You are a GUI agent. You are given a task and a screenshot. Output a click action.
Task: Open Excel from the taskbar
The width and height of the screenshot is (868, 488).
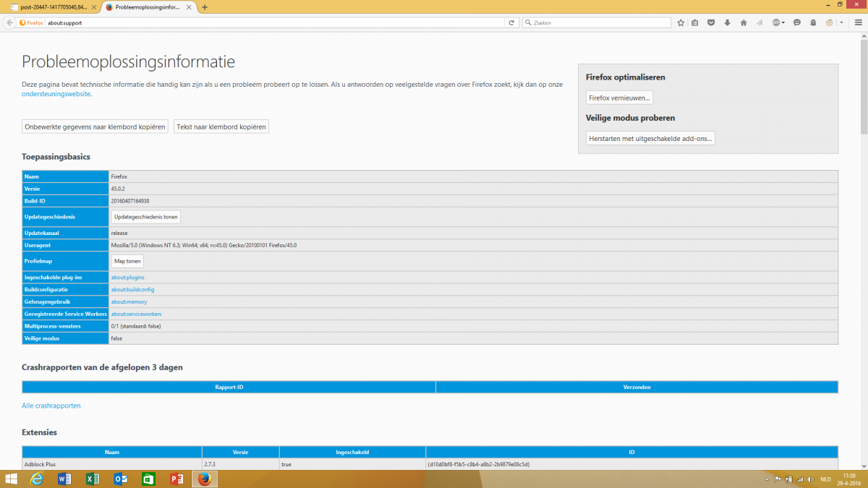tap(93, 479)
